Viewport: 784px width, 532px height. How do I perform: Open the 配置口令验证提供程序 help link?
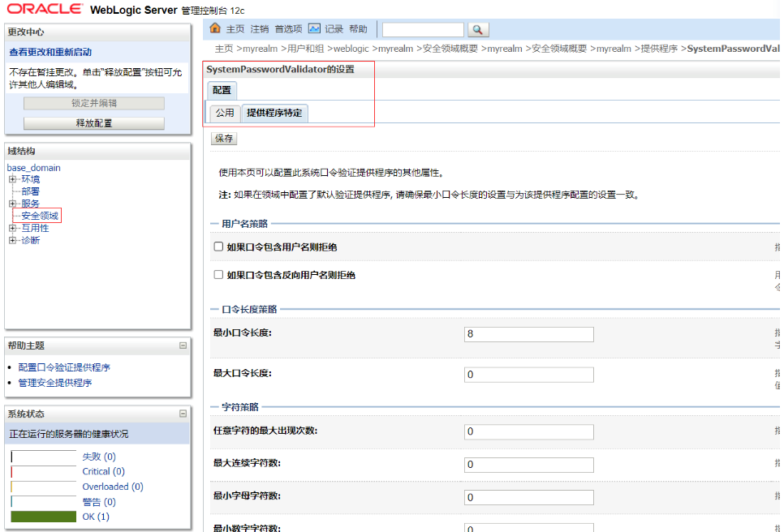[x=64, y=367]
